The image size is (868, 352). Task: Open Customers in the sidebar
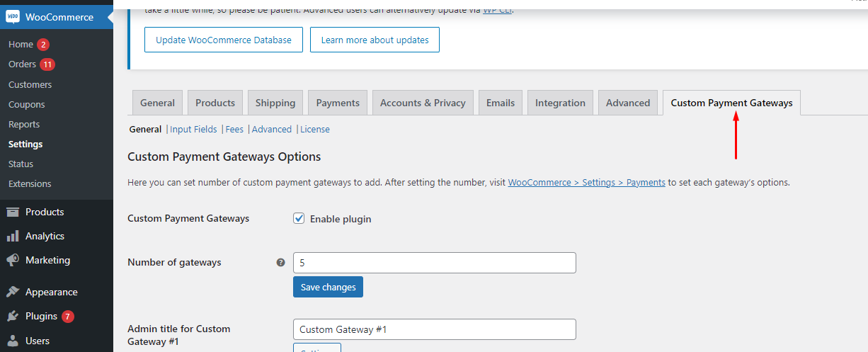pyautogui.click(x=30, y=84)
